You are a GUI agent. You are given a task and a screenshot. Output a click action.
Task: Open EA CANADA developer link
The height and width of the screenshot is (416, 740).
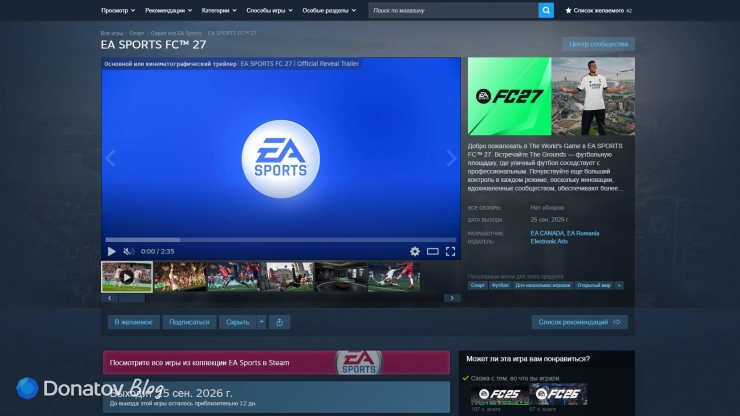tap(547, 233)
